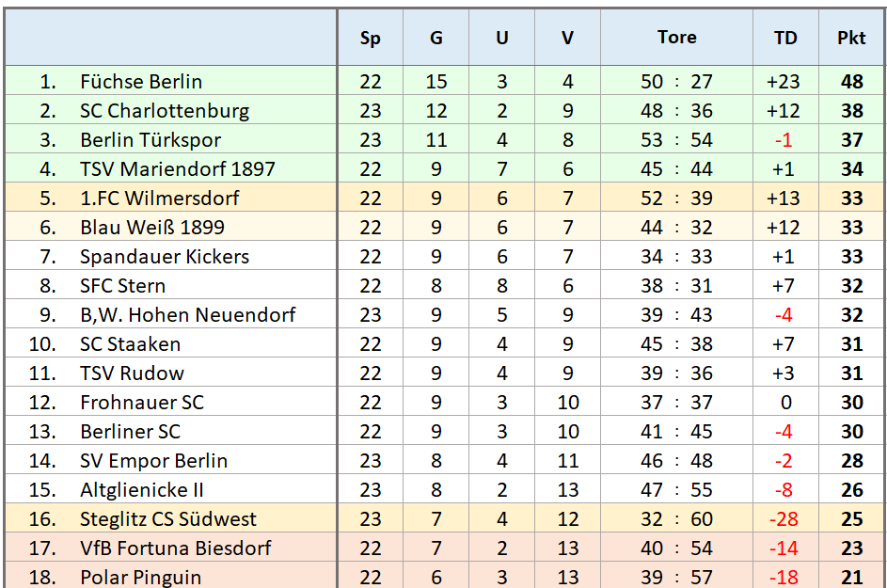Click the 48 points cell for Füchse Berlin
This screenshot has width=887, height=588.
pyautogui.click(x=852, y=82)
